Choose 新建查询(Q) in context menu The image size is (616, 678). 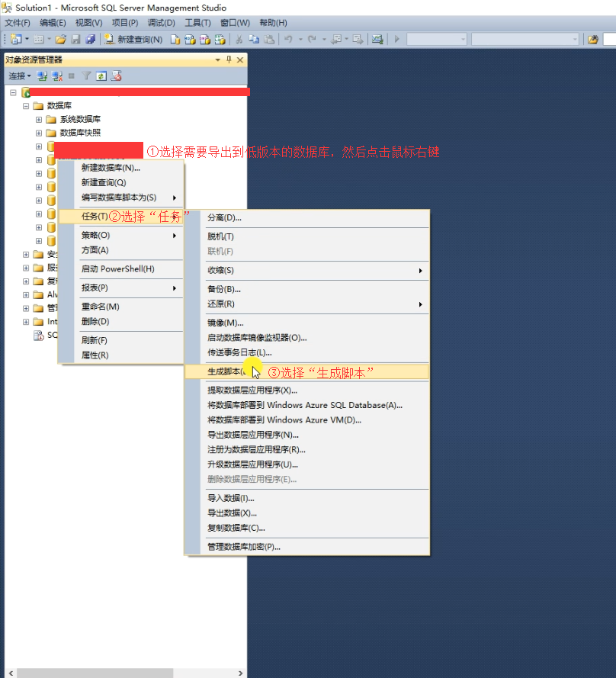click(x=121, y=182)
